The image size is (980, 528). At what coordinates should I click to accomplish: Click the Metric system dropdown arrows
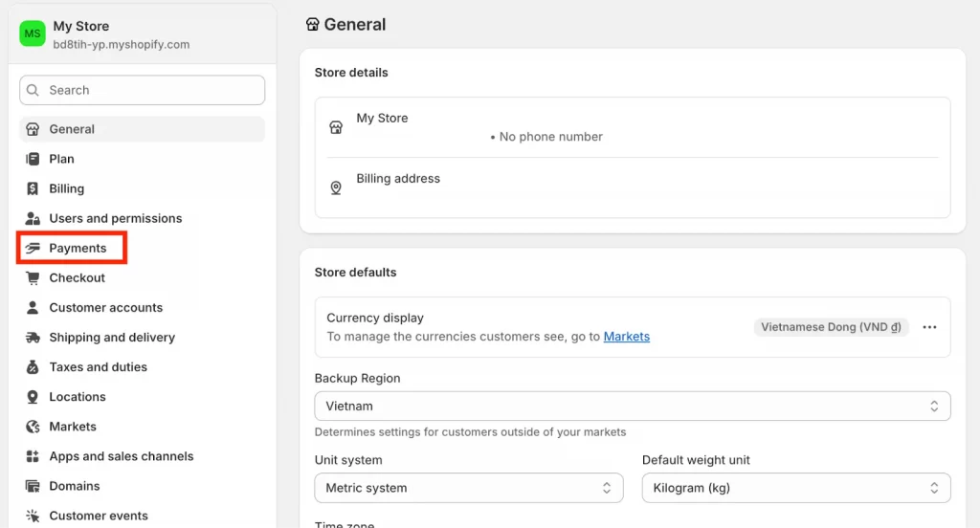coord(606,488)
